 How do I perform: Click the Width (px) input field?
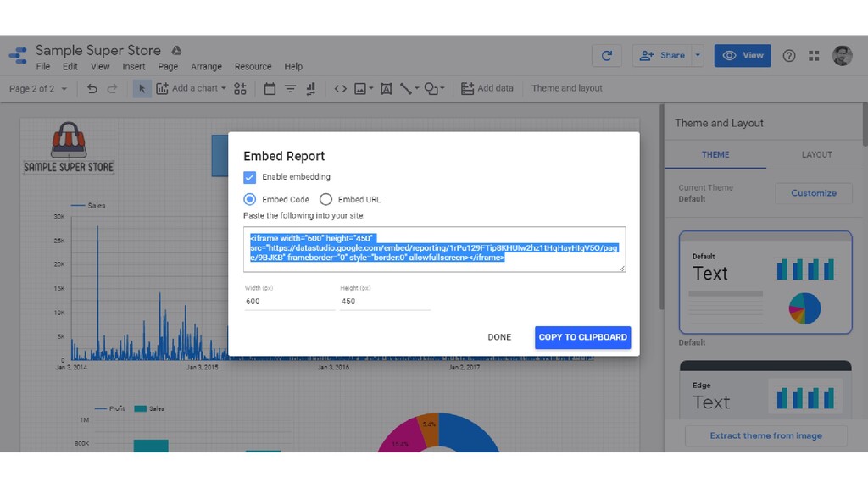[x=290, y=302]
